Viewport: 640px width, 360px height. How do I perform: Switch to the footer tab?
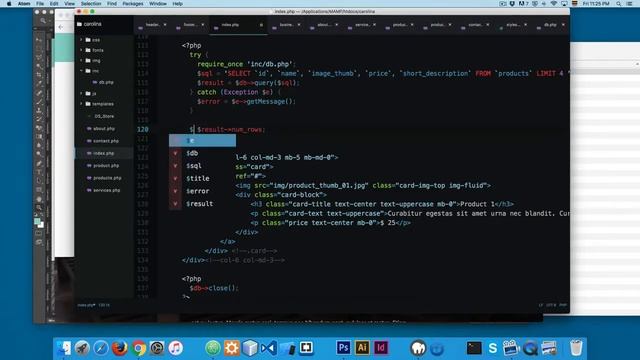coord(190,25)
